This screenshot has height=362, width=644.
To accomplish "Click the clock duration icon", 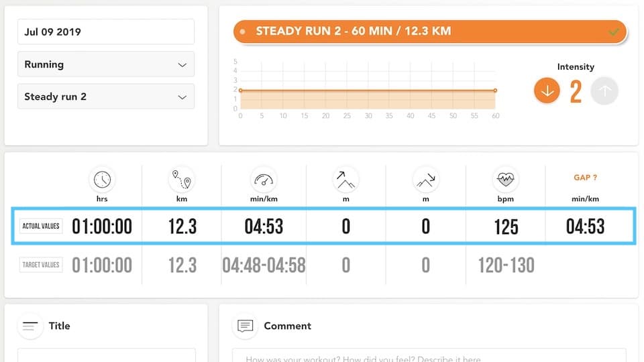I will (102, 180).
